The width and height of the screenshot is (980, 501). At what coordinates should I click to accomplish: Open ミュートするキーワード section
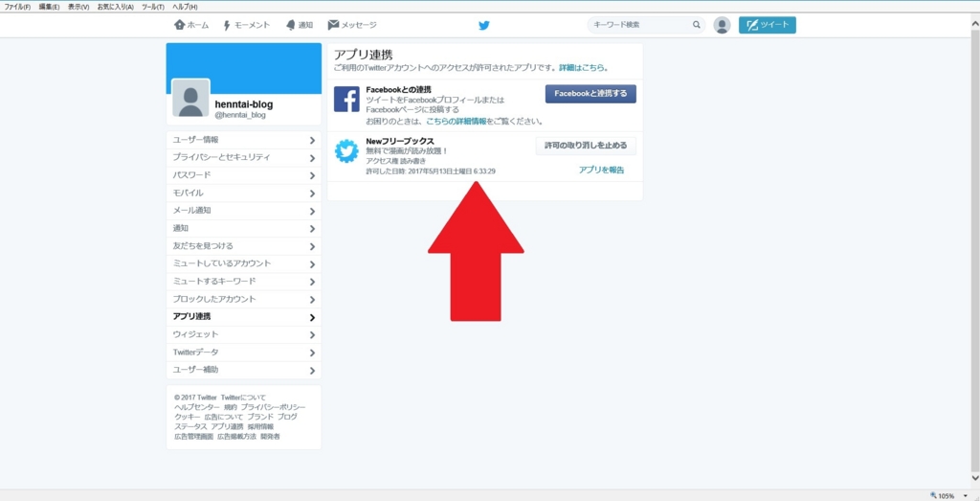[x=244, y=282]
